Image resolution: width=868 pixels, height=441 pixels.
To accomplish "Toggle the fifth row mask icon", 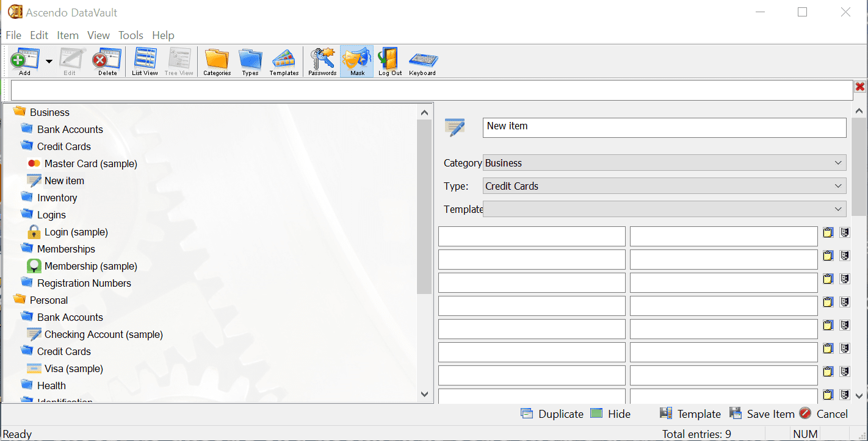I will pos(845,325).
